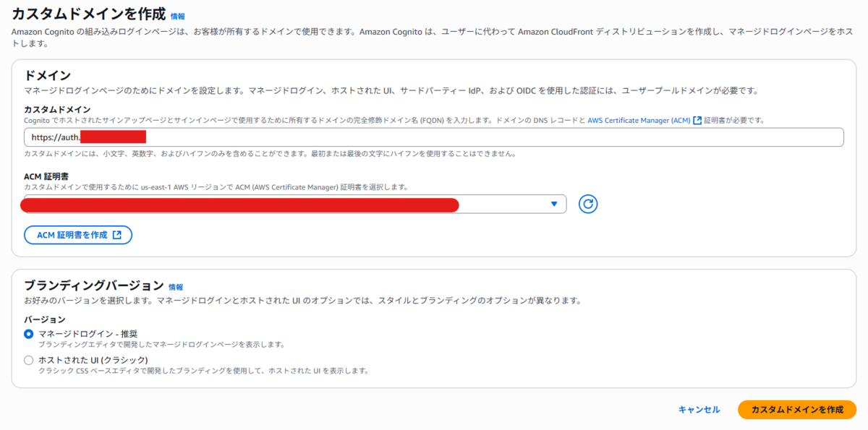Focus the カスタムドメイン text input field
This screenshot has height=430, width=868.
coord(434,137)
